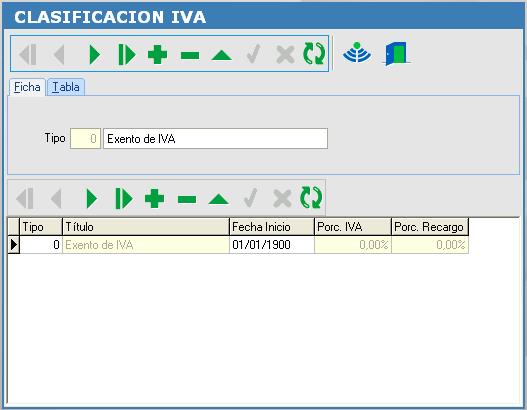Exit window with the door icon
The image size is (527, 410).
click(x=397, y=54)
